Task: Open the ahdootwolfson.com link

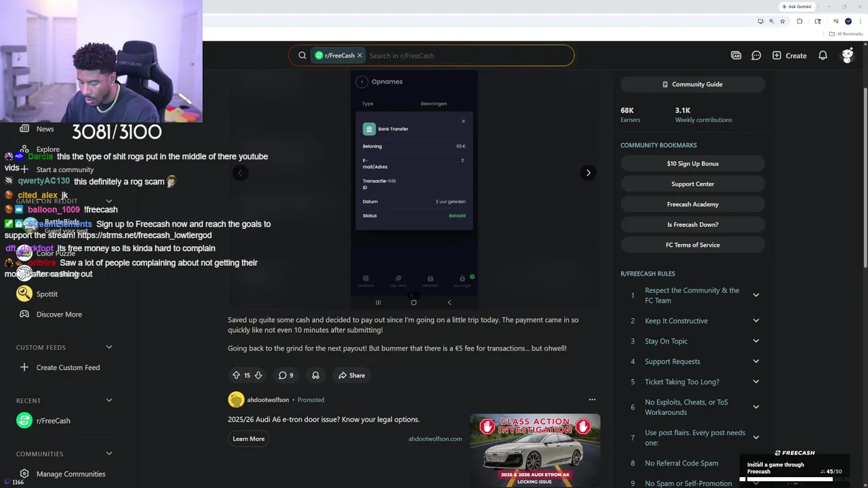Action: [x=435, y=439]
